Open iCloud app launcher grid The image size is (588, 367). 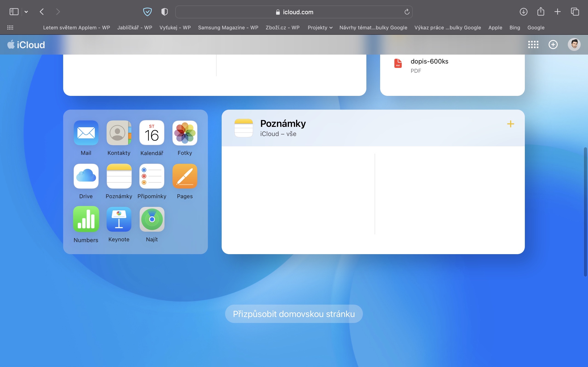pos(533,45)
